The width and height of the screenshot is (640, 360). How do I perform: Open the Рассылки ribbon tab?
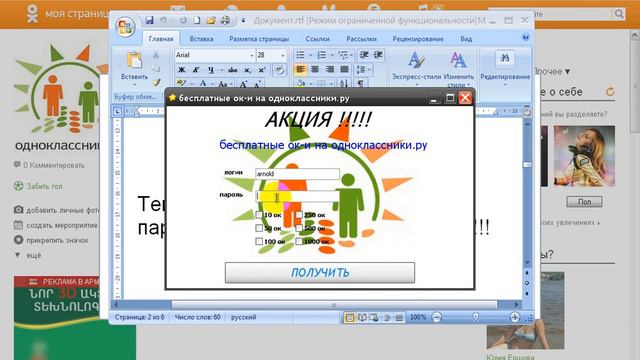point(361,39)
